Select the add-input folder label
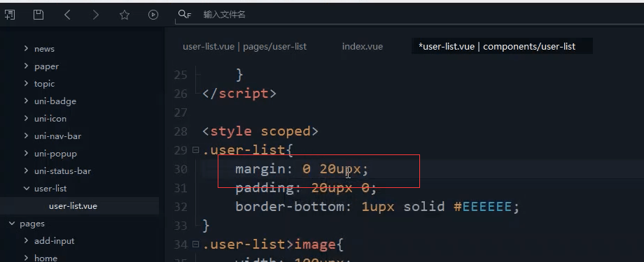The image size is (644, 262). [54, 241]
